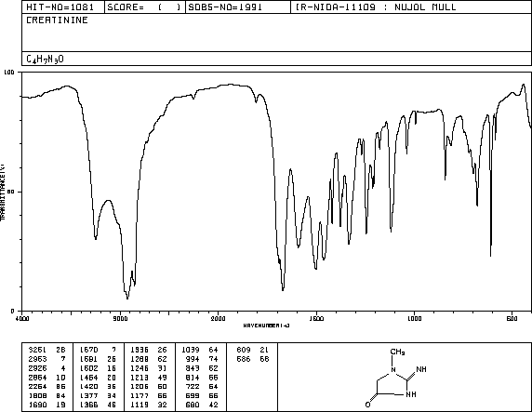Image resolution: width=532 pixels, height=412 pixels.
Task: Click the SCORE= ( ) header field
Action: coord(145,7)
